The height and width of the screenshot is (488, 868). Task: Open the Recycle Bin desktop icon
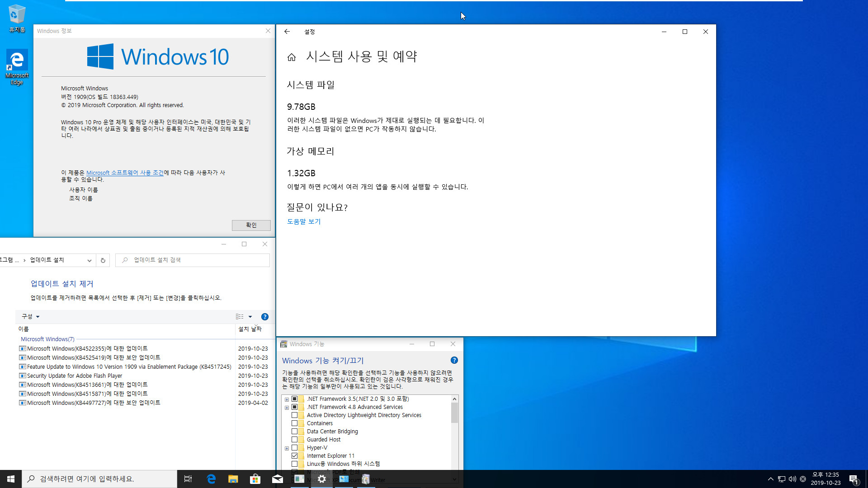(x=17, y=19)
